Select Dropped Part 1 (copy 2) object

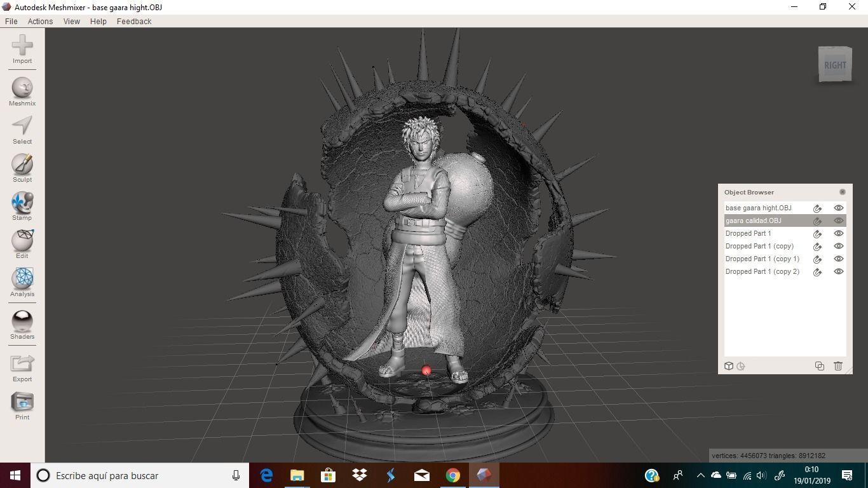[785, 271]
